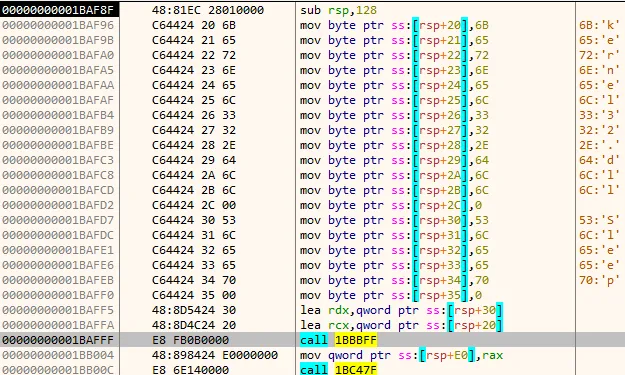625x375 pixels.
Task: Select bytes 'C64424 21 65'
Action: point(194,40)
